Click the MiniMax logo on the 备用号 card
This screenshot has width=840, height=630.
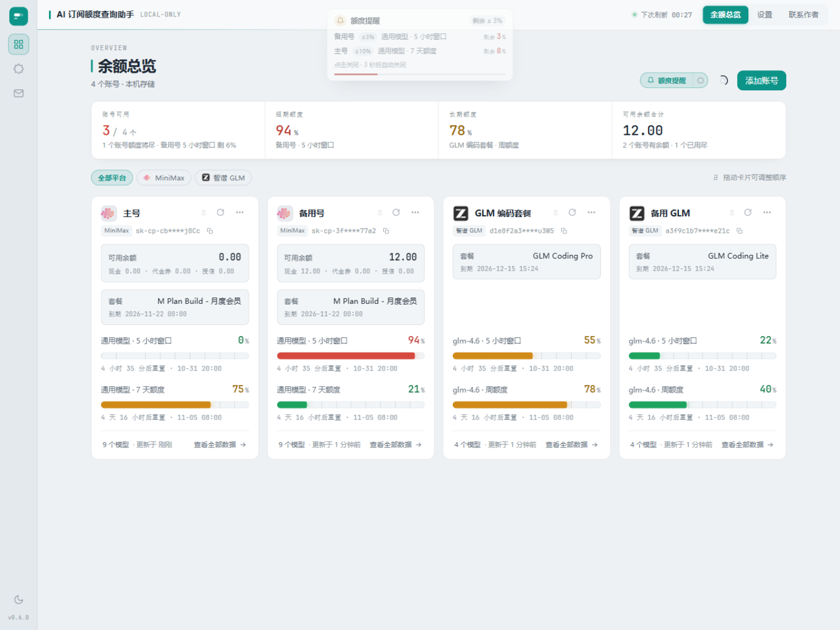(x=285, y=213)
